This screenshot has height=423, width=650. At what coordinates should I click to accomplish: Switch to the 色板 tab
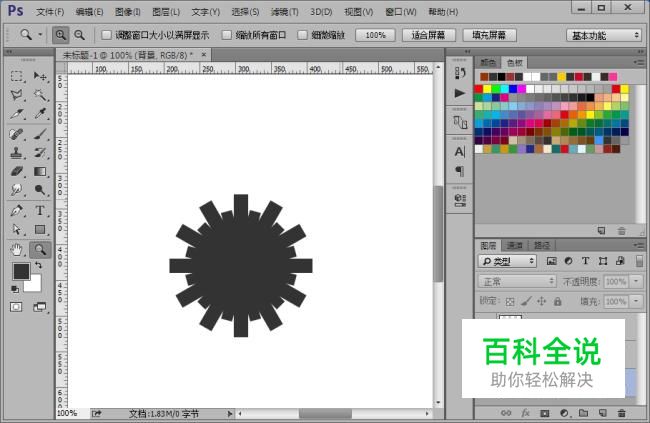pyautogui.click(x=514, y=63)
